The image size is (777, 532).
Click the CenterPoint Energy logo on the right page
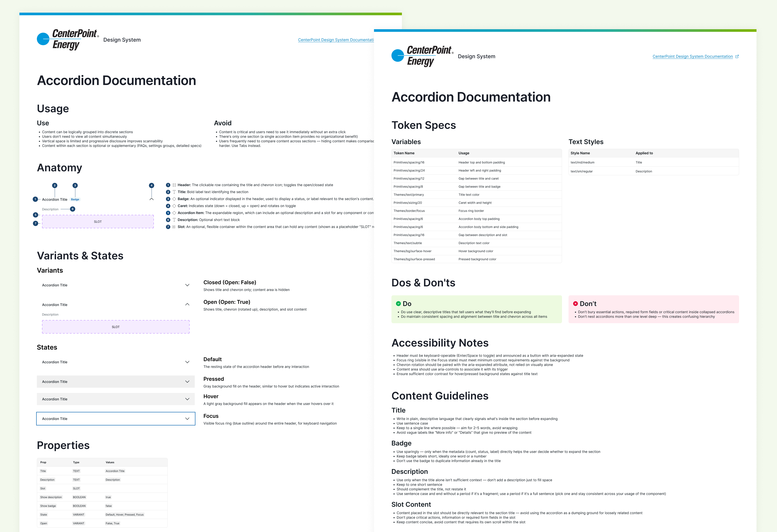[422, 56]
